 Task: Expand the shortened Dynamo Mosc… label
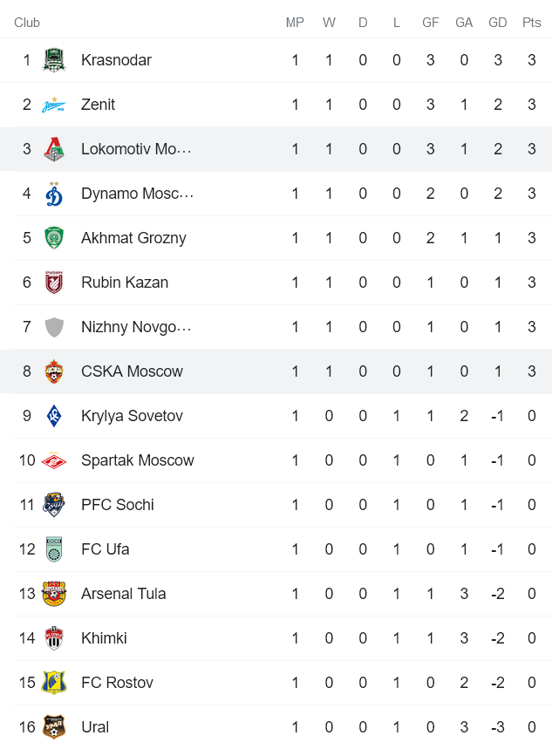(136, 194)
